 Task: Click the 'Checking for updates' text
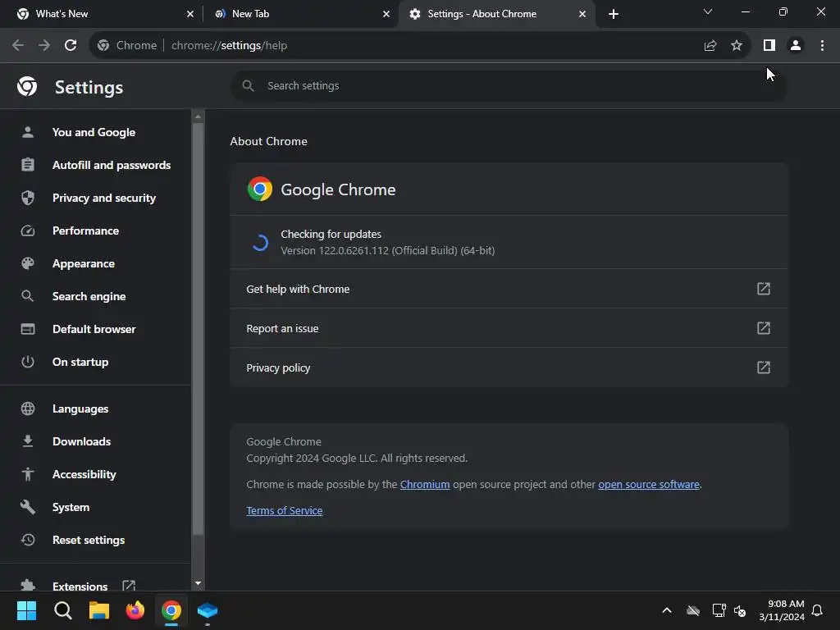(331, 234)
